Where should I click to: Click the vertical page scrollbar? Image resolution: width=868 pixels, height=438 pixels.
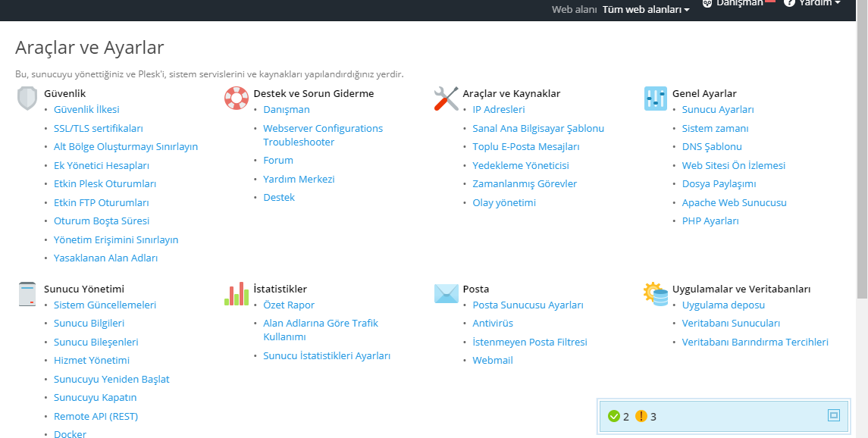click(x=861, y=149)
